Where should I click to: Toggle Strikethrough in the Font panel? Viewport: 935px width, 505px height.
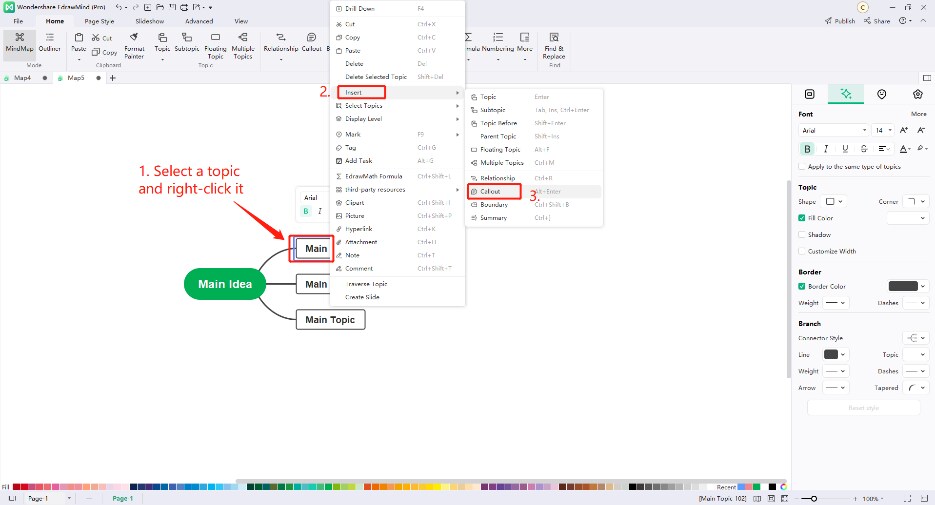863,148
